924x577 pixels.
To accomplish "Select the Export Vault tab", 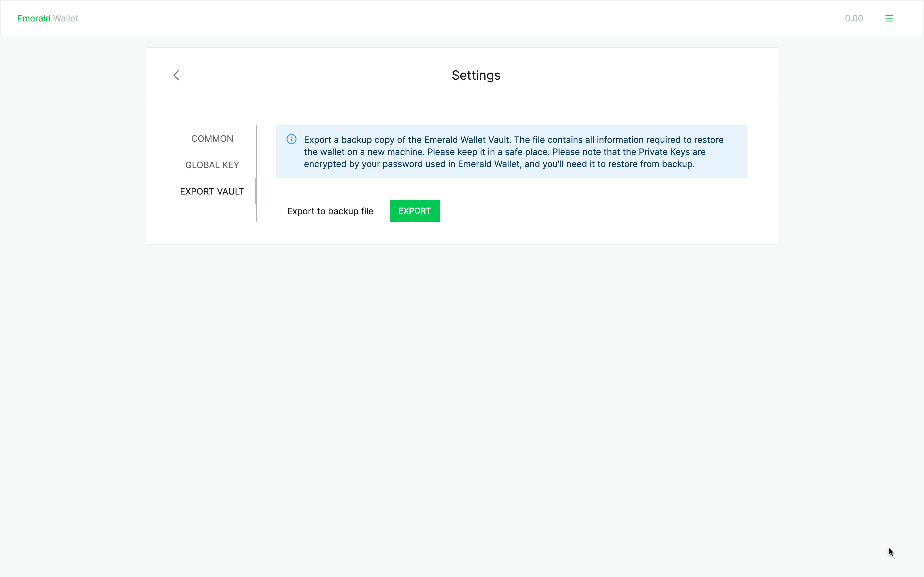I will click(212, 191).
